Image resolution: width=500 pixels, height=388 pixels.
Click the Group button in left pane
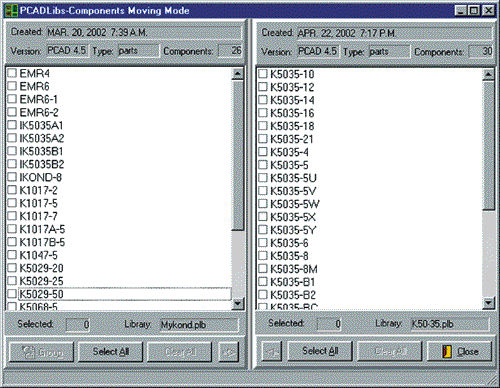pos(41,352)
